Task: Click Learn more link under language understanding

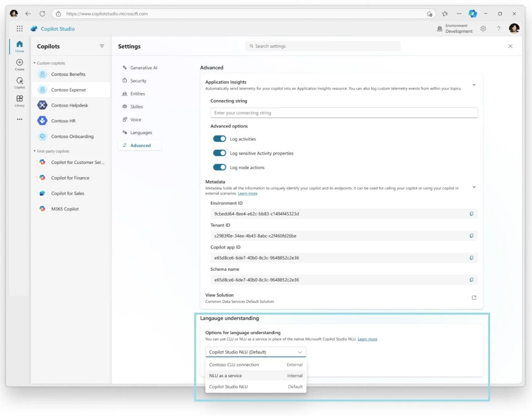Action: [x=367, y=339]
